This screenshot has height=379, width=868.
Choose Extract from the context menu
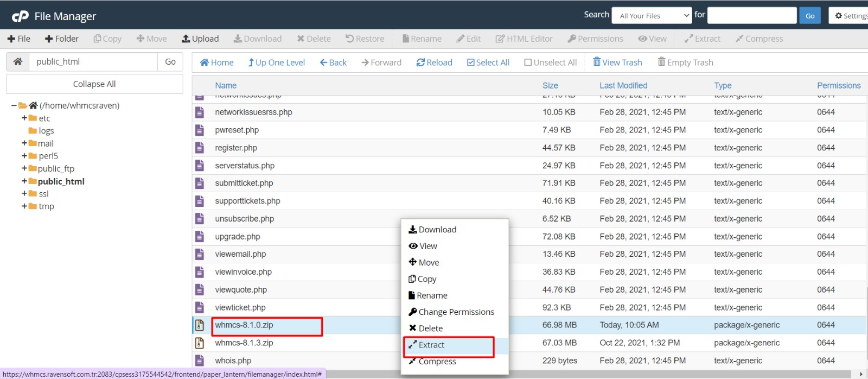point(431,345)
